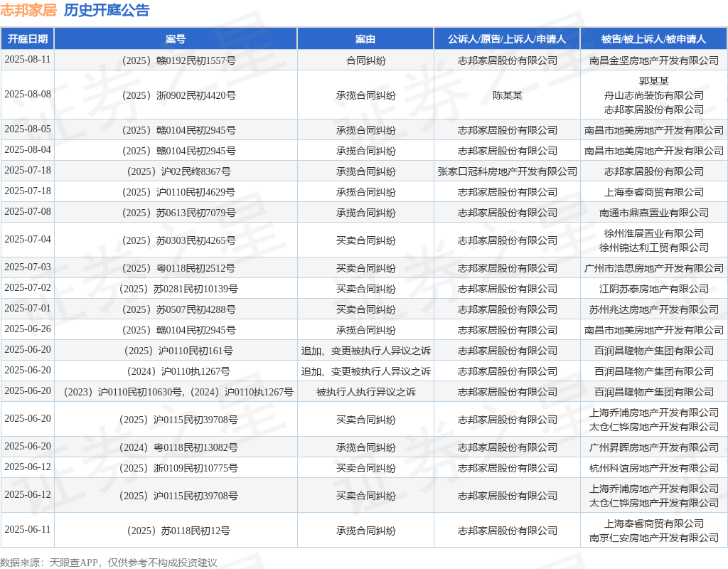Click defendant 南通市鼎熹置业有限公司
728x569 pixels.
[x=654, y=213]
